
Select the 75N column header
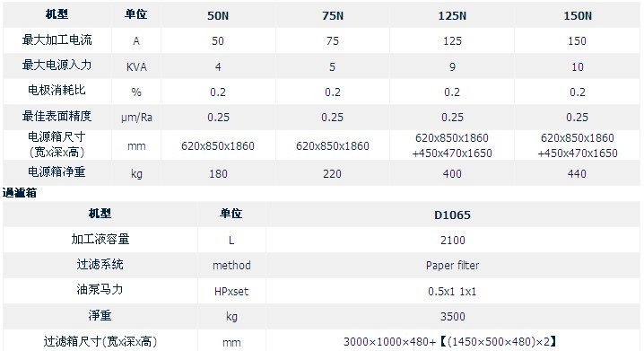333,15
